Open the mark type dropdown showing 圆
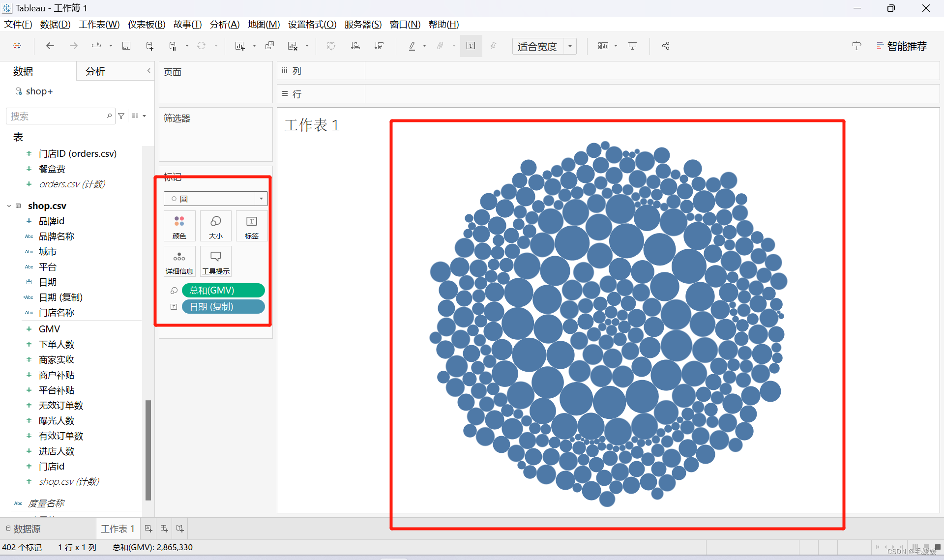This screenshot has height=560, width=944. (x=216, y=199)
